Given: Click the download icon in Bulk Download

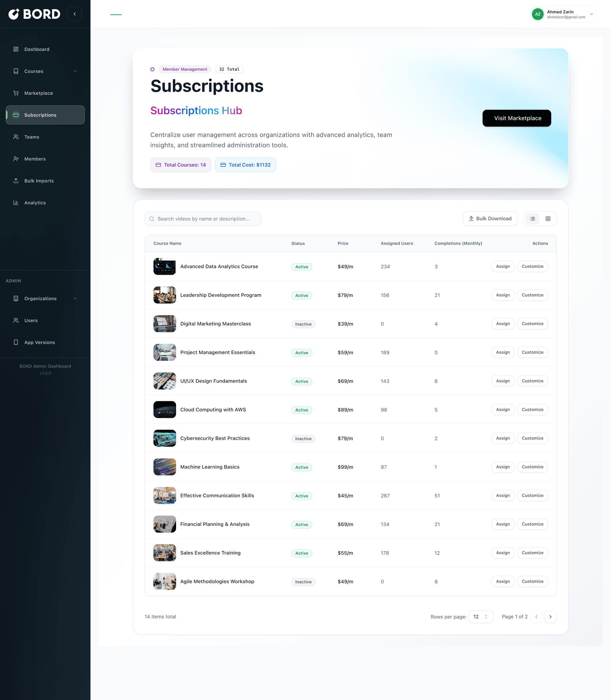Looking at the screenshot, I should (471, 218).
